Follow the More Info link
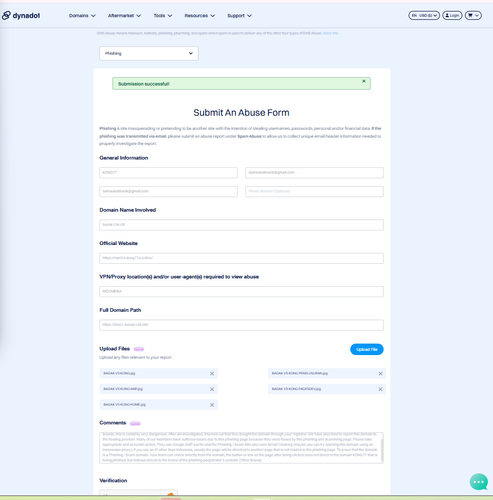 pos(330,33)
